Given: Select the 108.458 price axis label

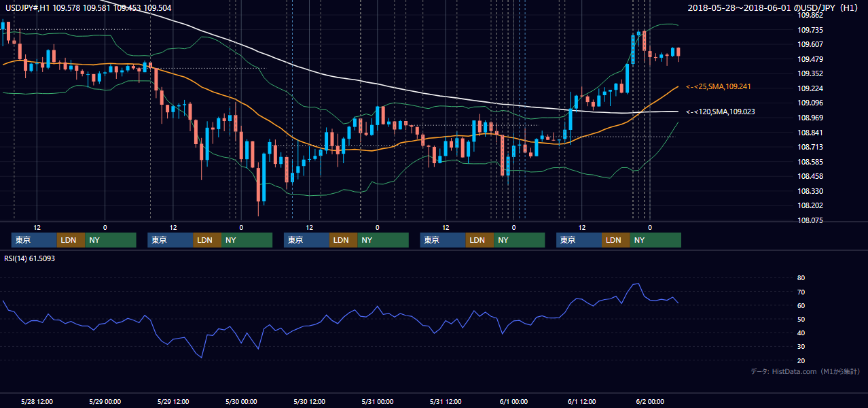Looking at the screenshot, I should [x=810, y=176].
